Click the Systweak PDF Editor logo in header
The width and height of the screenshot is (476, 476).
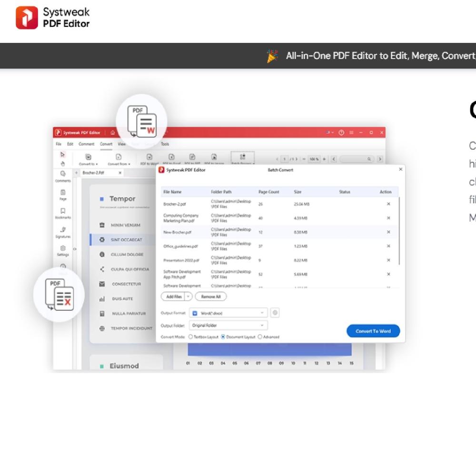(x=52, y=18)
